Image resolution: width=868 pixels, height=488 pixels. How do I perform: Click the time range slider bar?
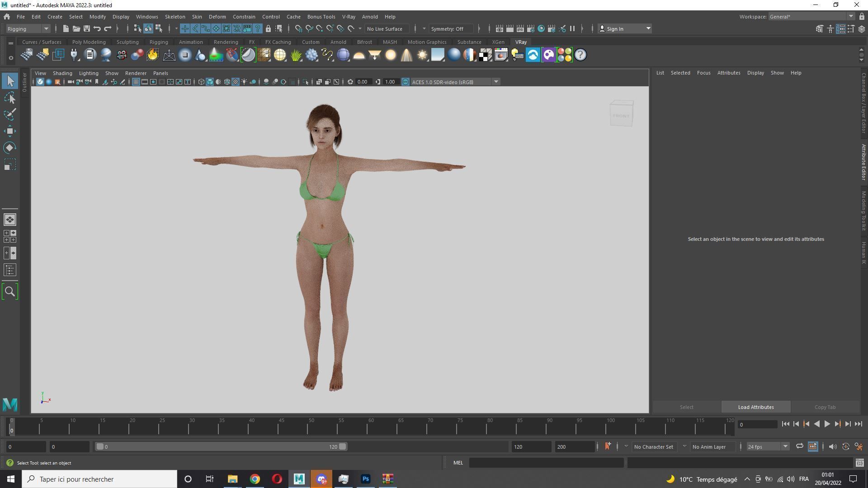pyautogui.click(x=221, y=446)
